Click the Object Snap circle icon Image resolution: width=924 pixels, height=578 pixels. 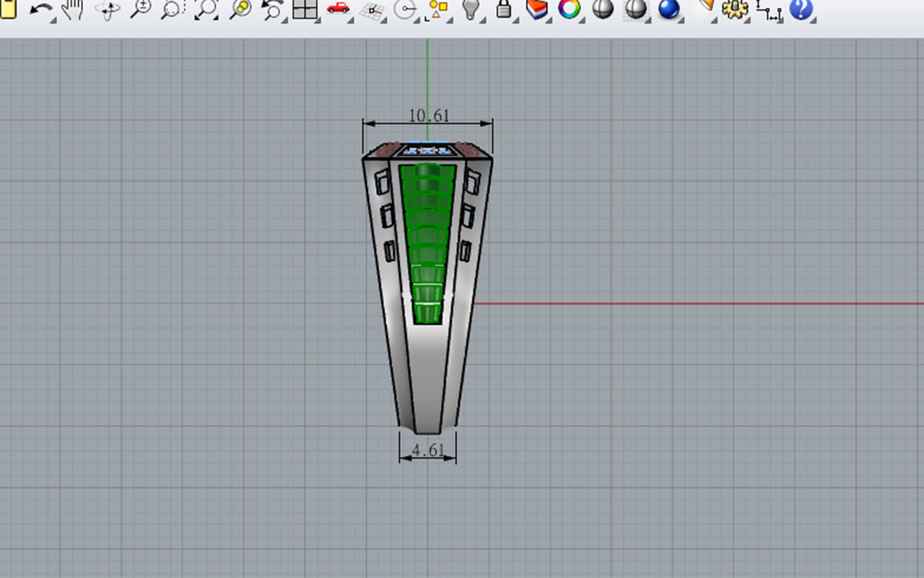[406, 10]
